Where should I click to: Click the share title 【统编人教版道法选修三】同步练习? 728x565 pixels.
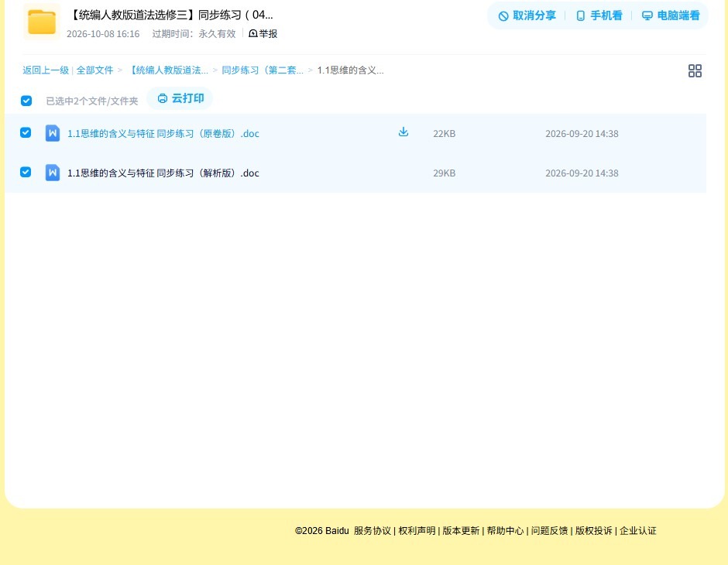pyautogui.click(x=170, y=15)
